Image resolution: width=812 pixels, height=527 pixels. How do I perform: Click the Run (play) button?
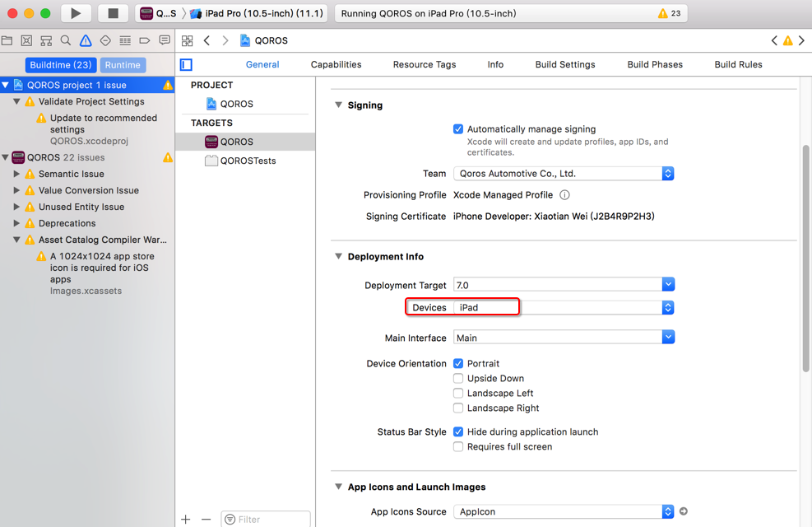(76, 13)
